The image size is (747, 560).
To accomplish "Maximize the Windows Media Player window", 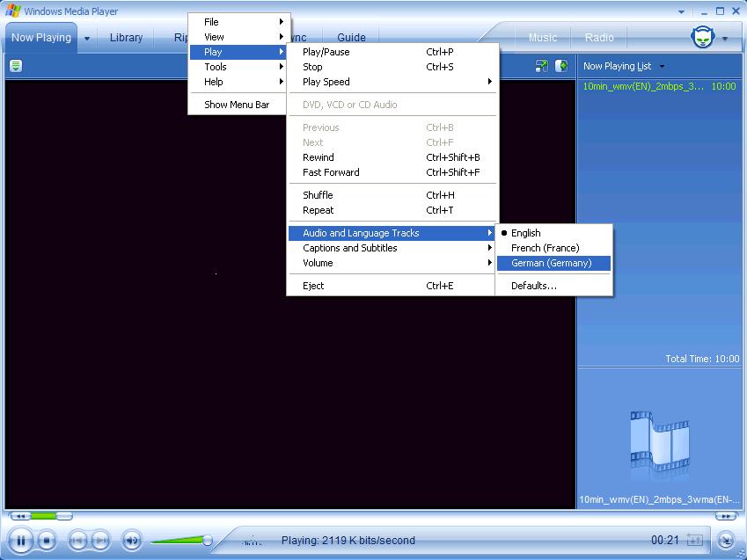I will click(720, 11).
